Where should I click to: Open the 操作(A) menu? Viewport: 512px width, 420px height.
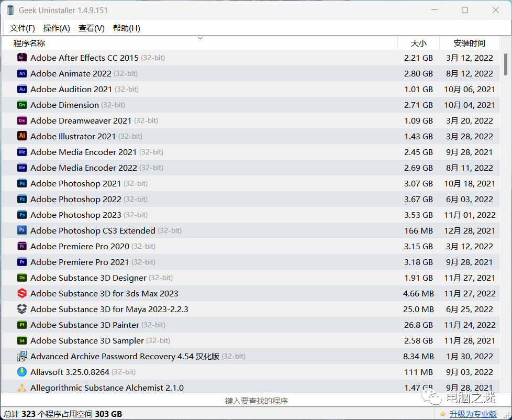tap(57, 28)
